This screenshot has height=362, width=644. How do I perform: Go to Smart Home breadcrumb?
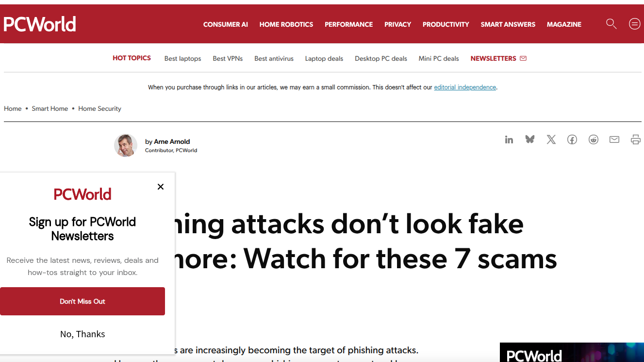click(50, 108)
